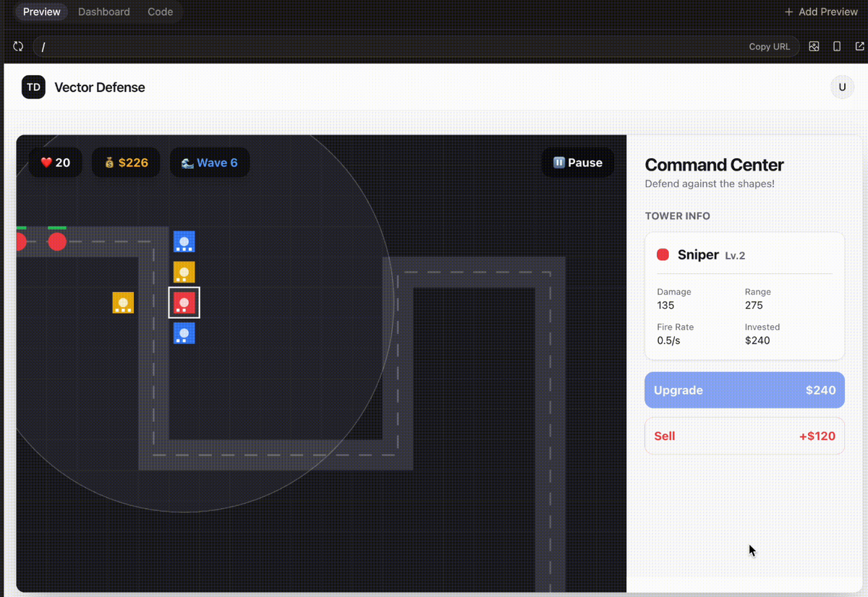Click the TD logo icon
The image size is (868, 597).
point(33,87)
